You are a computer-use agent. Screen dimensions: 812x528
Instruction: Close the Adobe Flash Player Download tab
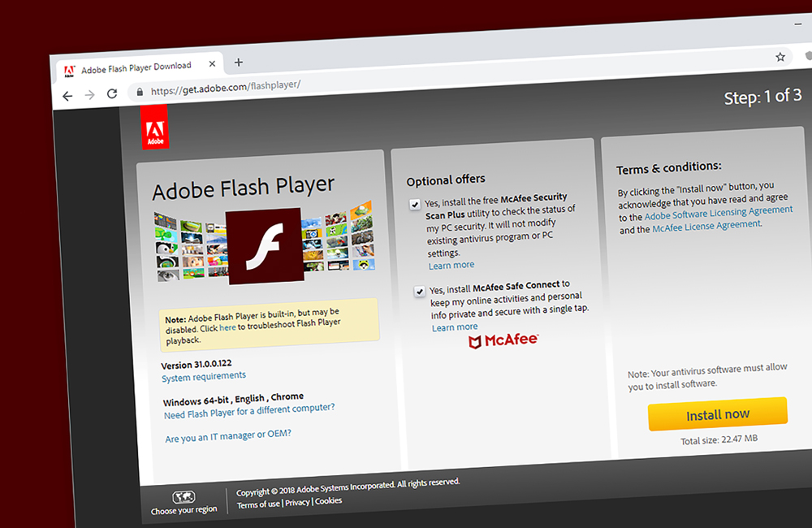point(212,63)
